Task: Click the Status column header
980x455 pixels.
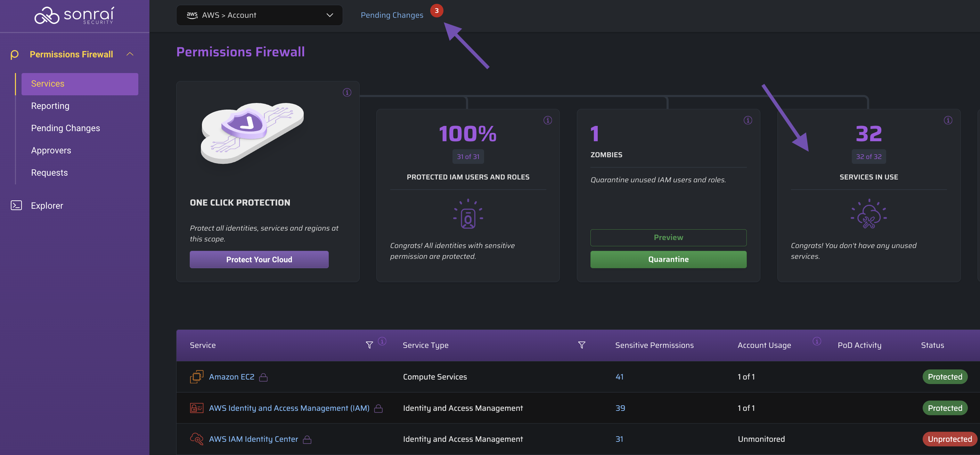Action: point(932,345)
